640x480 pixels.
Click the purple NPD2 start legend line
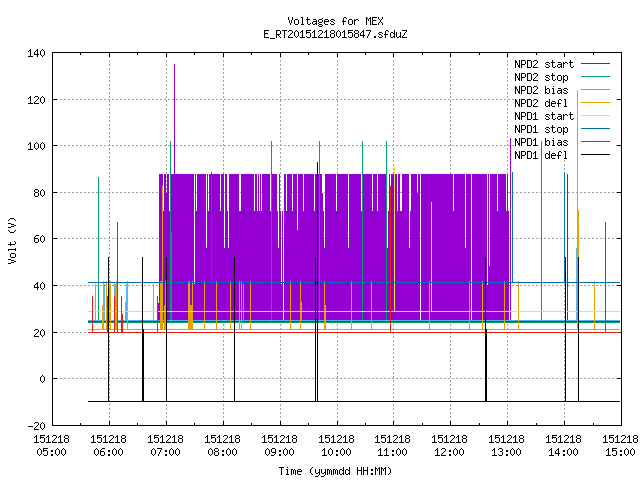pyautogui.click(x=595, y=64)
